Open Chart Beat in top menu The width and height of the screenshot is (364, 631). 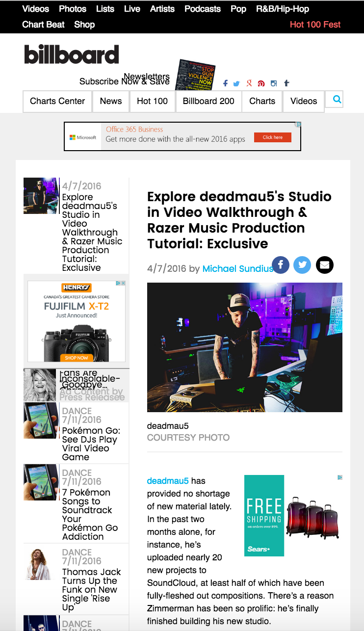44,25
